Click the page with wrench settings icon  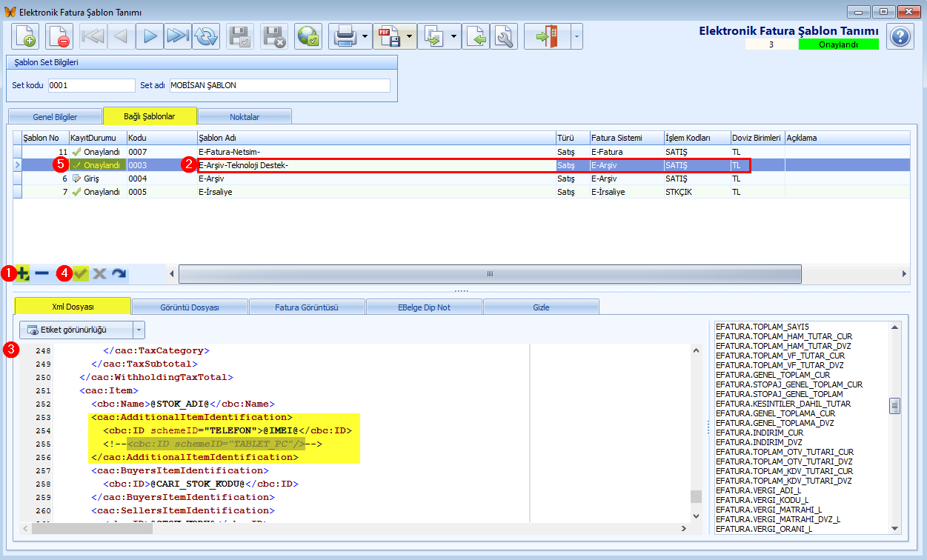[504, 36]
